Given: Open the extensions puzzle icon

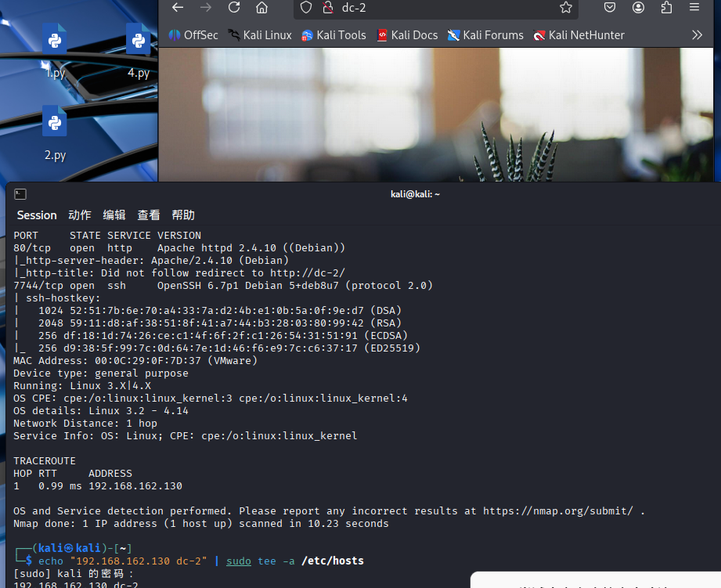Looking at the screenshot, I should [x=666, y=7].
